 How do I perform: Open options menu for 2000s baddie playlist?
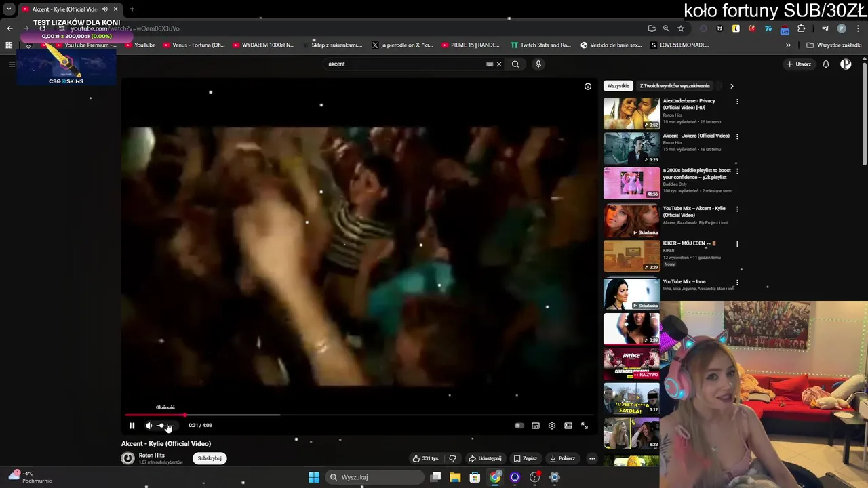click(737, 171)
